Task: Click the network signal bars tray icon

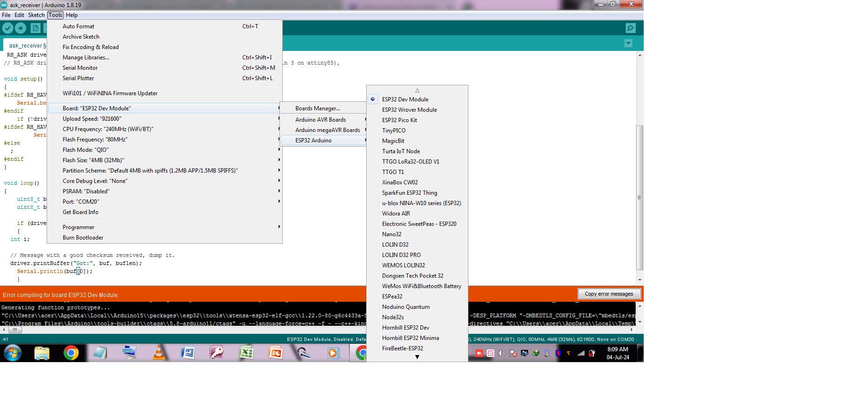Action: click(x=581, y=353)
